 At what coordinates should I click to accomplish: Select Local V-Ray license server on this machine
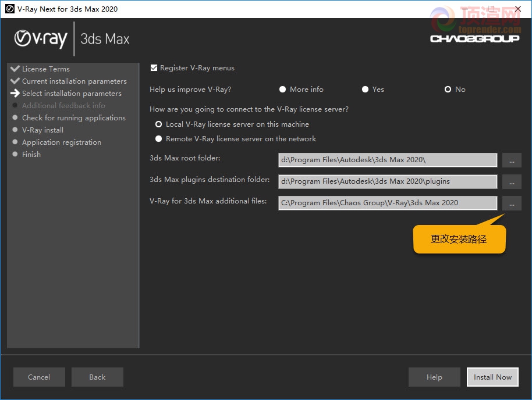click(158, 124)
